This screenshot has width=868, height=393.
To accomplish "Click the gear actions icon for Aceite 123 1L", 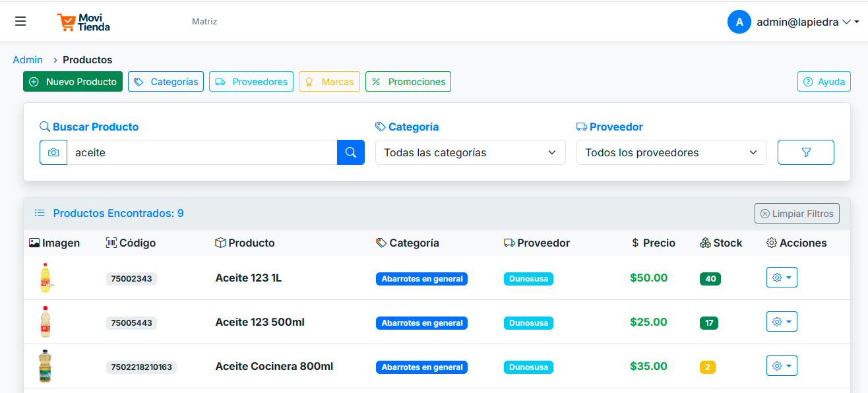I will point(778,277).
